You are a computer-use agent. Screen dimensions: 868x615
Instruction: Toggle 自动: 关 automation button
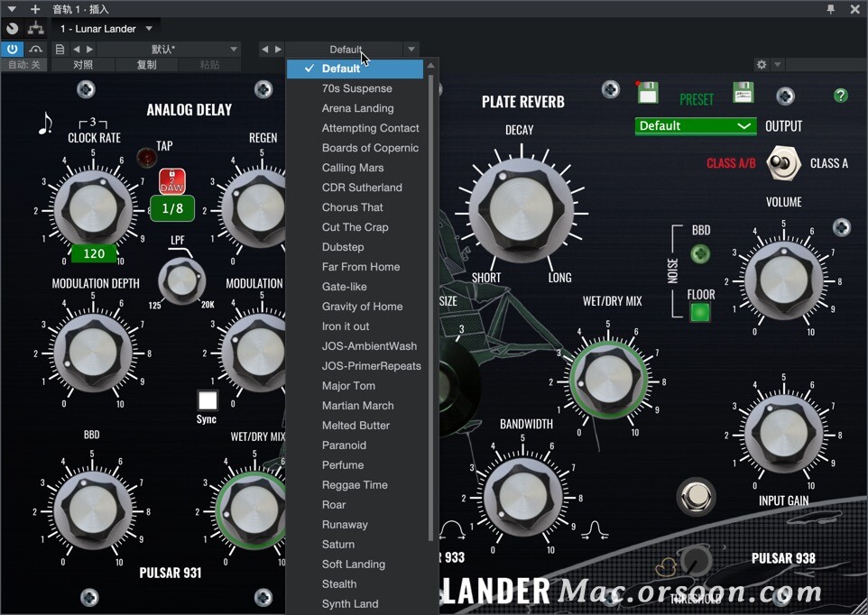[x=24, y=65]
